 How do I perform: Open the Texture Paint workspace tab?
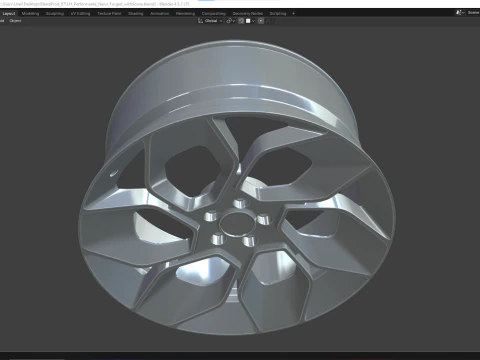pyautogui.click(x=109, y=14)
